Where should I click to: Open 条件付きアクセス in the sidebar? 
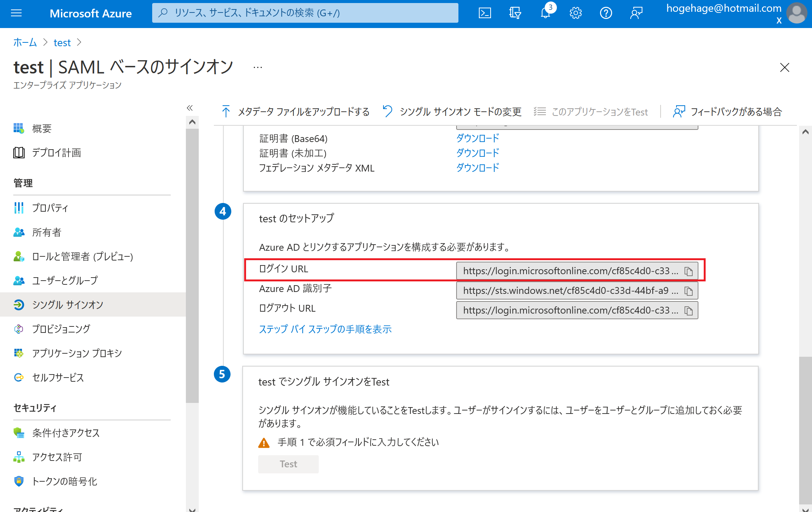pyautogui.click(x=93, y=433)
